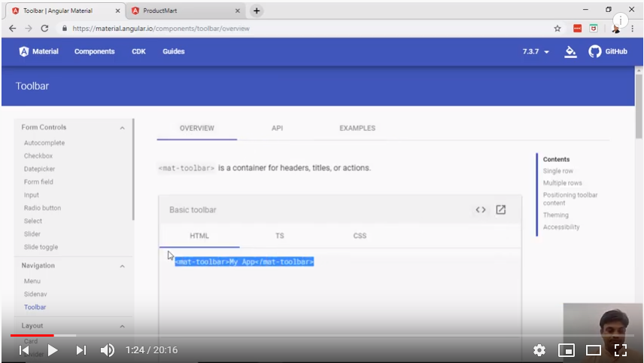
Task: Bookmark this page with star icon
Action: pos(557,28)
